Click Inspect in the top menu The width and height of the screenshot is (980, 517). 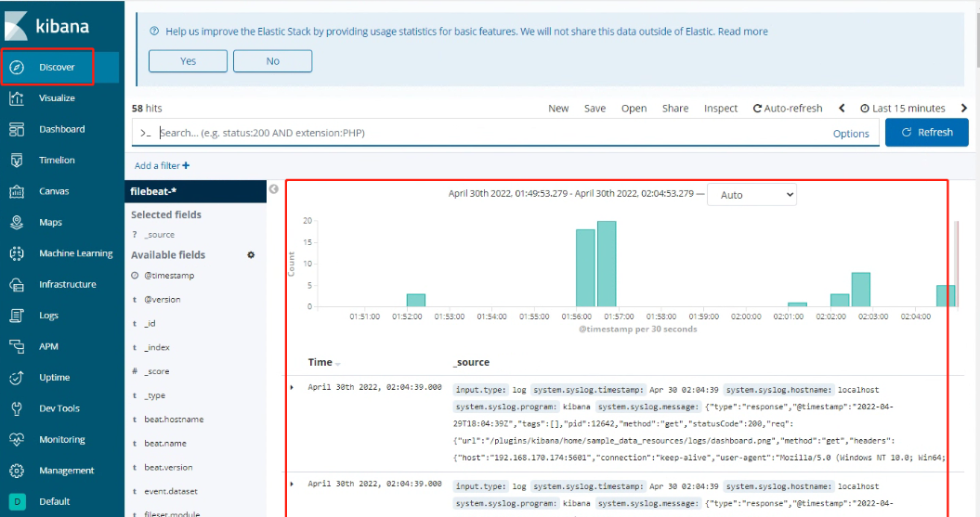(x=721, y=108)
